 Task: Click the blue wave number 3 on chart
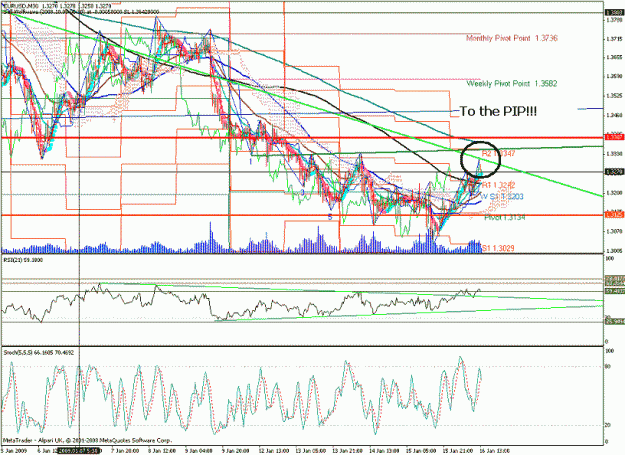[x=303, y=192]
